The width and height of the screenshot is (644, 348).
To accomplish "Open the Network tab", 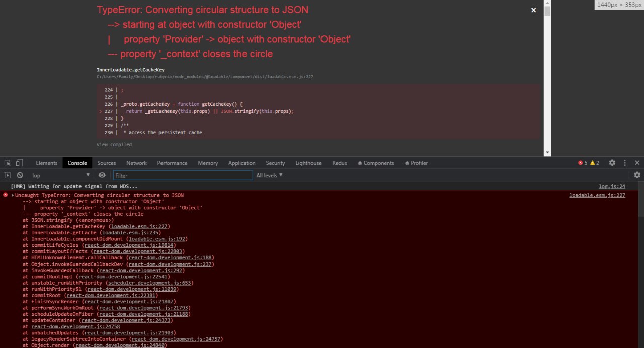I will point(136,163).
